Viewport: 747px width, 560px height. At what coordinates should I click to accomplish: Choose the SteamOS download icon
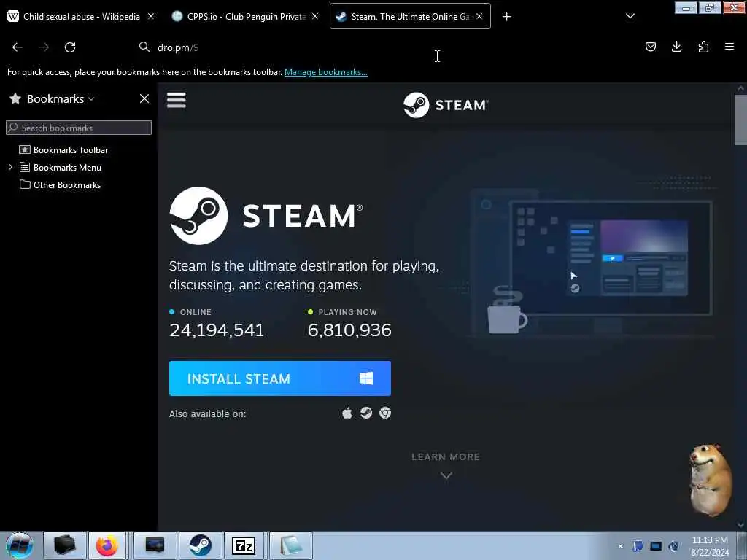366,413
